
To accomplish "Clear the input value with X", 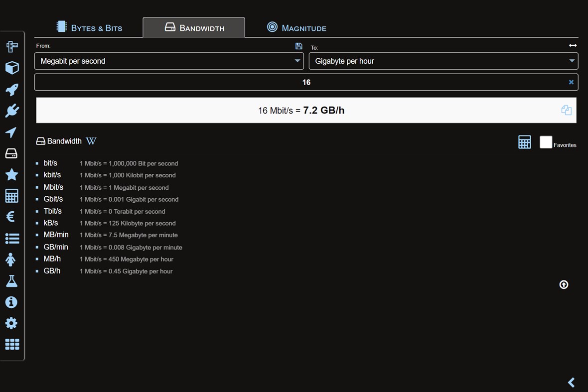I will [x=571, y=82].
